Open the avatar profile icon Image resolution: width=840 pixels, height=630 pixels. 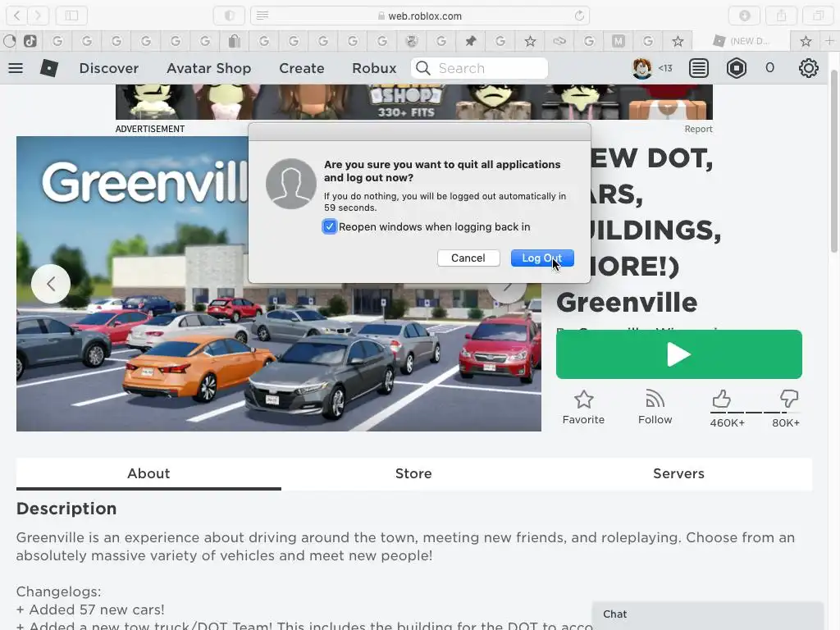click(x=641, y=68)
